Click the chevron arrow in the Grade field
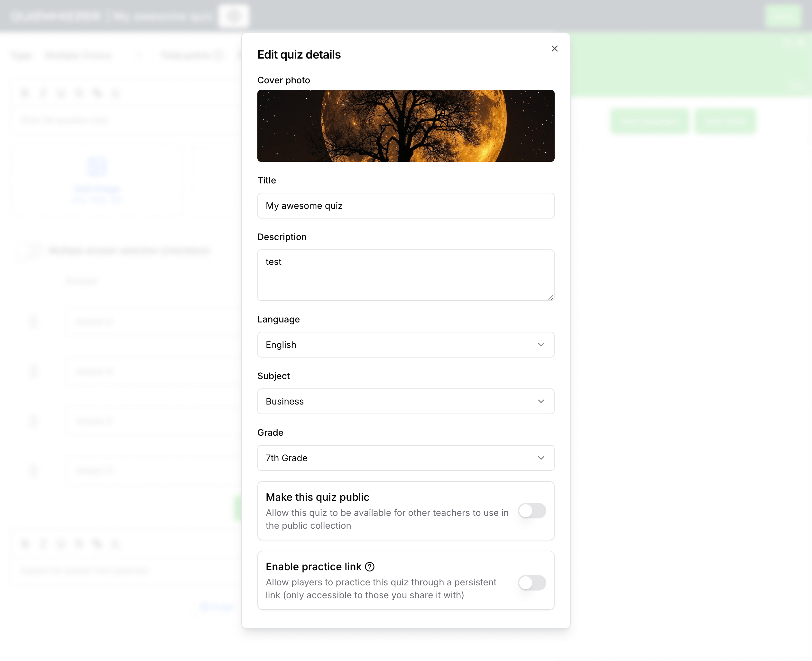Viewport: 812px width, 661px height. click(540, 458)
